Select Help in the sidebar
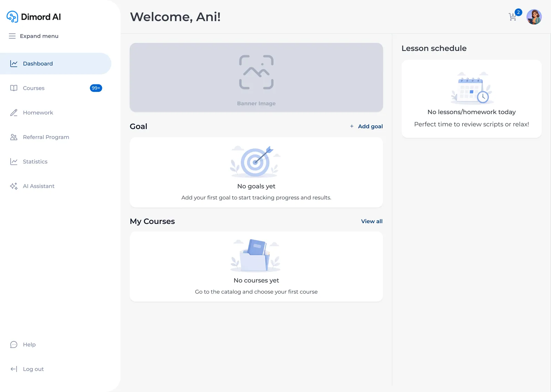The image size is (551, 392). [56, 344]
